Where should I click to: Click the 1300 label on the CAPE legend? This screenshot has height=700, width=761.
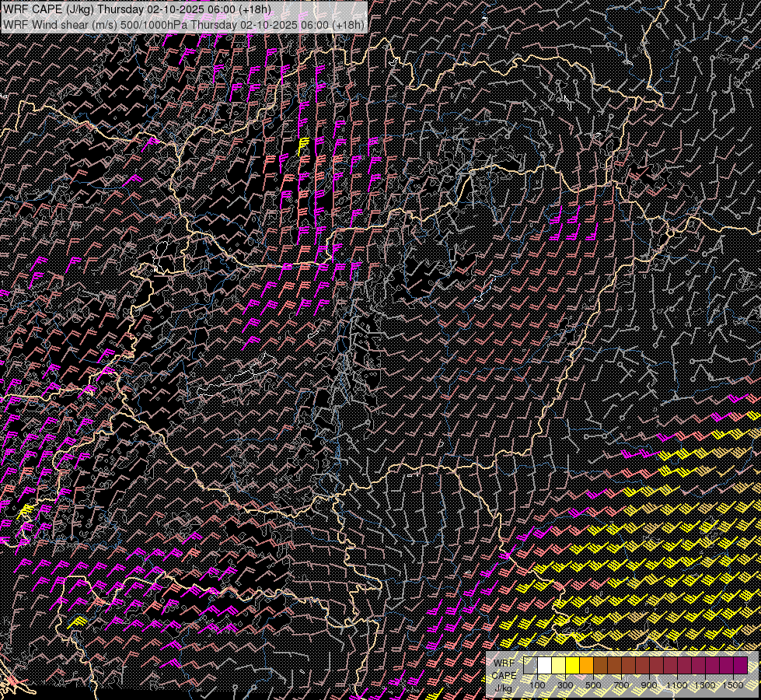[x=705, y=685]
